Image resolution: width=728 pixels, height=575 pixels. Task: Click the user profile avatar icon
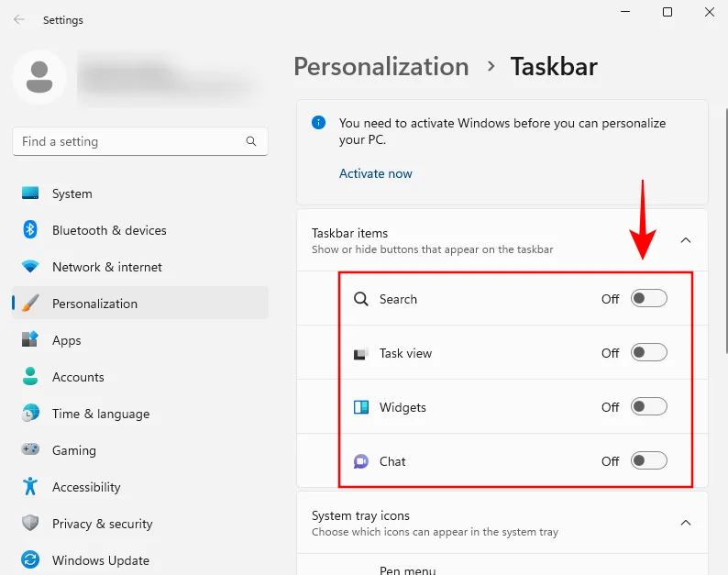click(x=39, y=77)
